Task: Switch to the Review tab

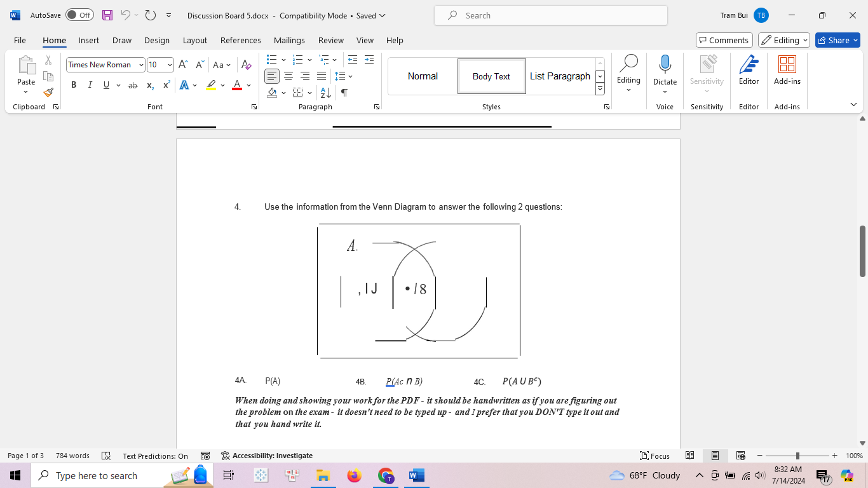Action: point(331,40)
